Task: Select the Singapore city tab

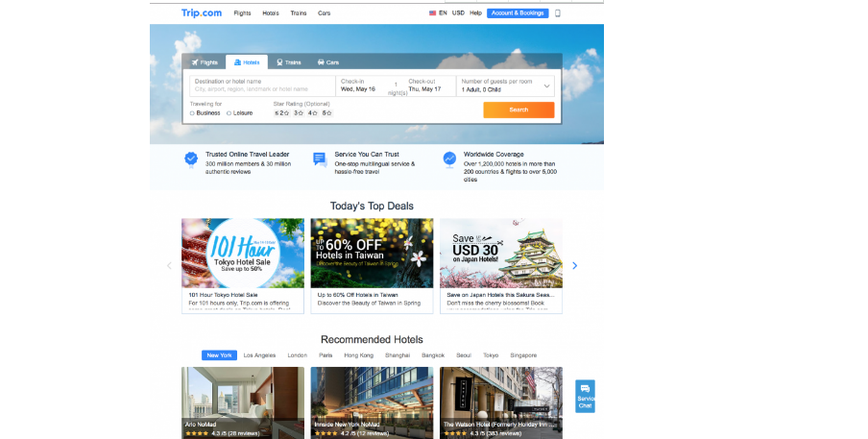Action: click(x=523, y=355)
